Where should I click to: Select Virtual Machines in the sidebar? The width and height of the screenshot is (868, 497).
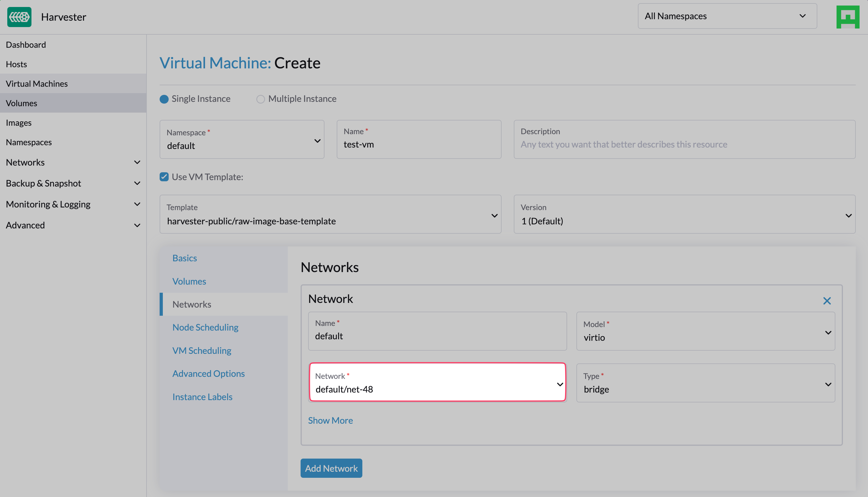(36, 84)
